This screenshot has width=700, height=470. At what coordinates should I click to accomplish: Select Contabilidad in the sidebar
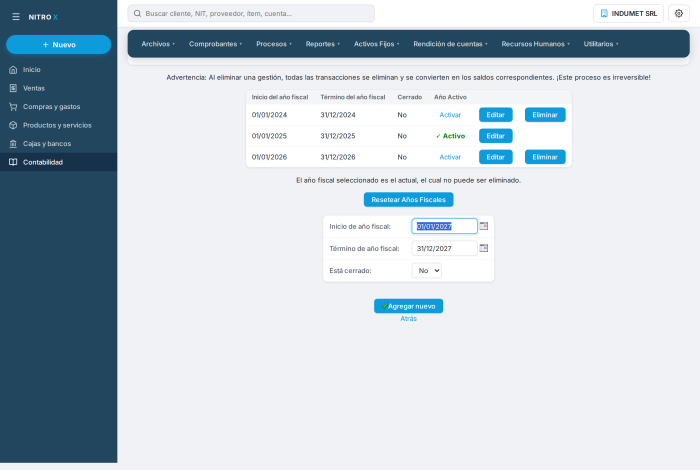(x=58, y=162)
